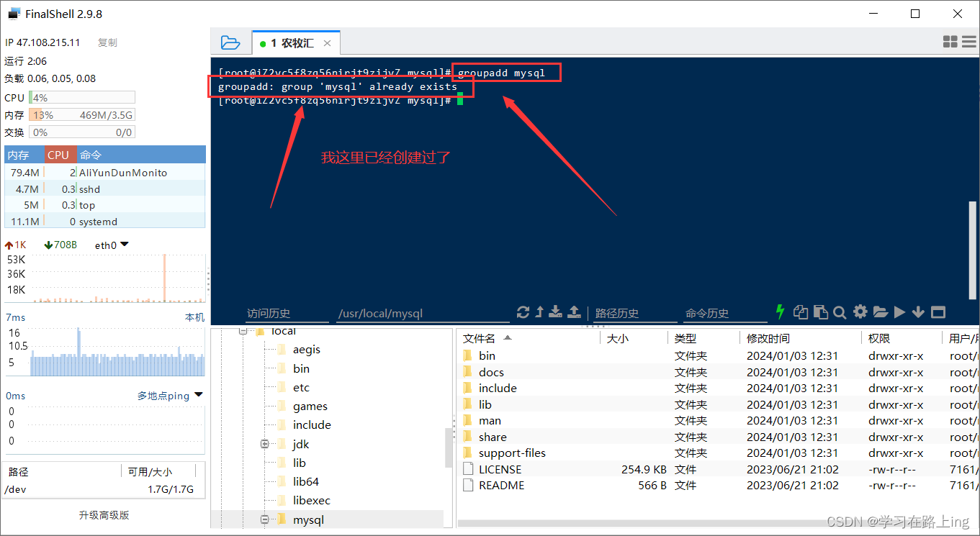Select the support-files folder row
Image resolution: width=980 pixels, height=536 pixels.
click(x=718, y=453)
